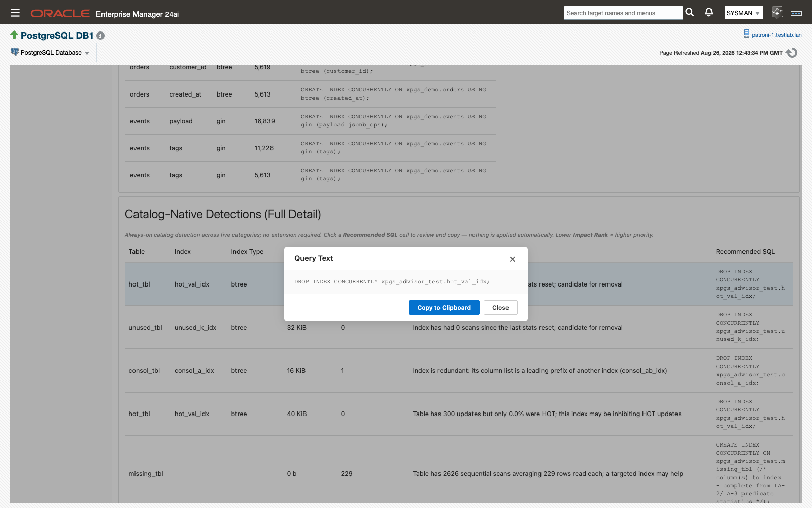Click the 32 KiB size cell
The height and width of the screenshot is (508, 812).
(297, 328)
